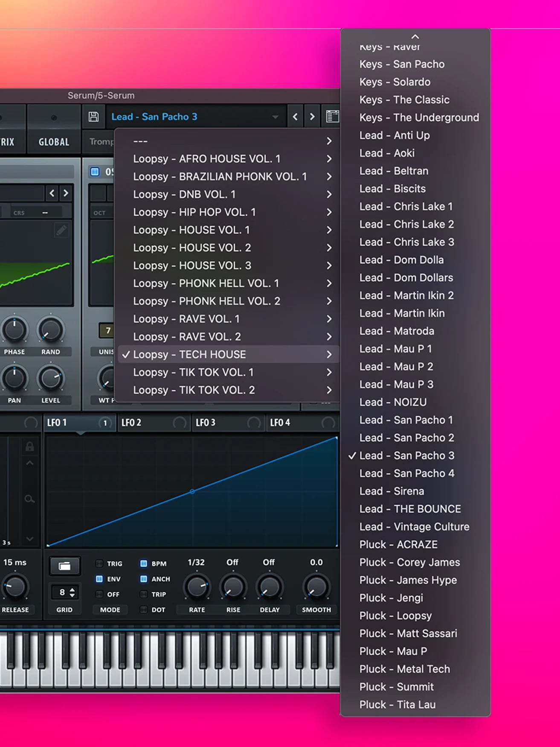
Task: Click the oscillator PHASE knob
Action: point(15,330)
